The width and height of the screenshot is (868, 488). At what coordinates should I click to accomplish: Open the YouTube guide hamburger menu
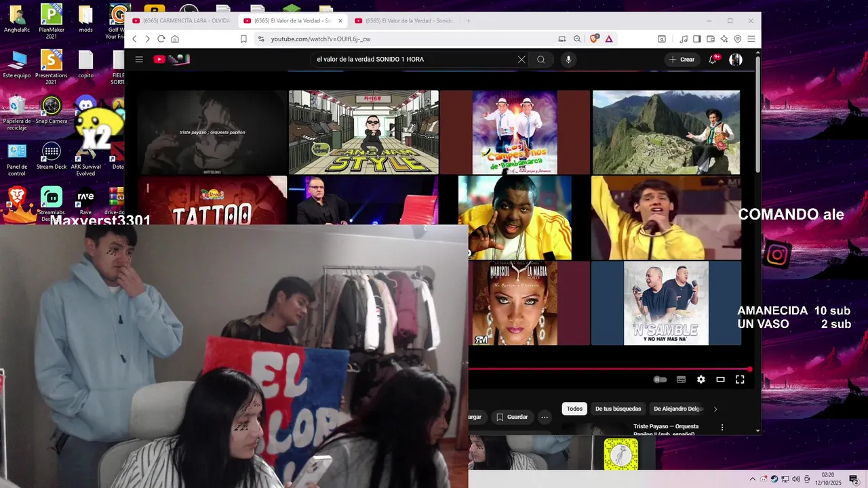139,60
